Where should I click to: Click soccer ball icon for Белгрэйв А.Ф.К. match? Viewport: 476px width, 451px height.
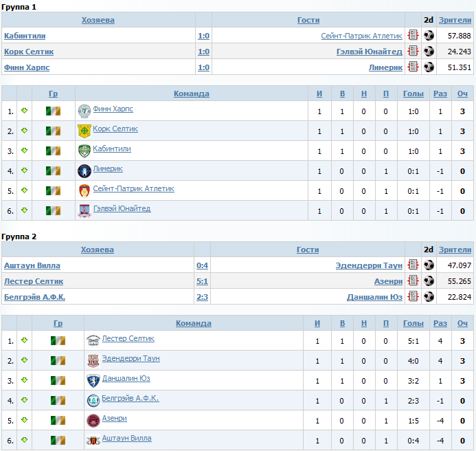[x=429, y=296]
